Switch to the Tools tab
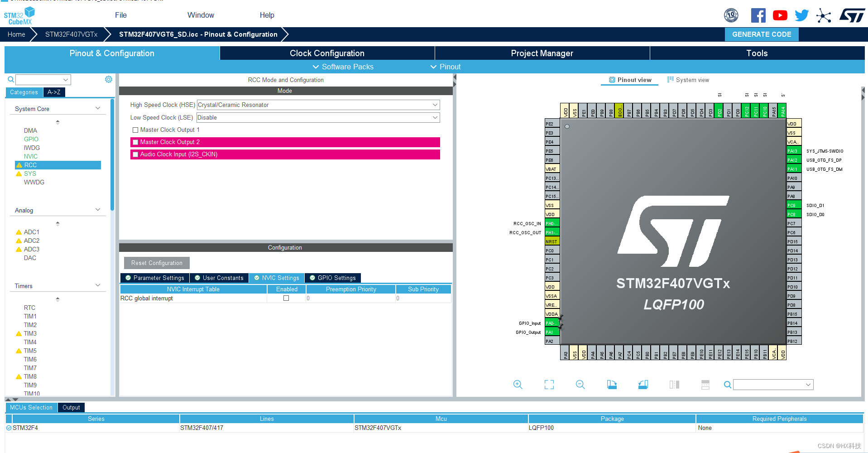The image size is (868, 453). click(x=757, y=53)
